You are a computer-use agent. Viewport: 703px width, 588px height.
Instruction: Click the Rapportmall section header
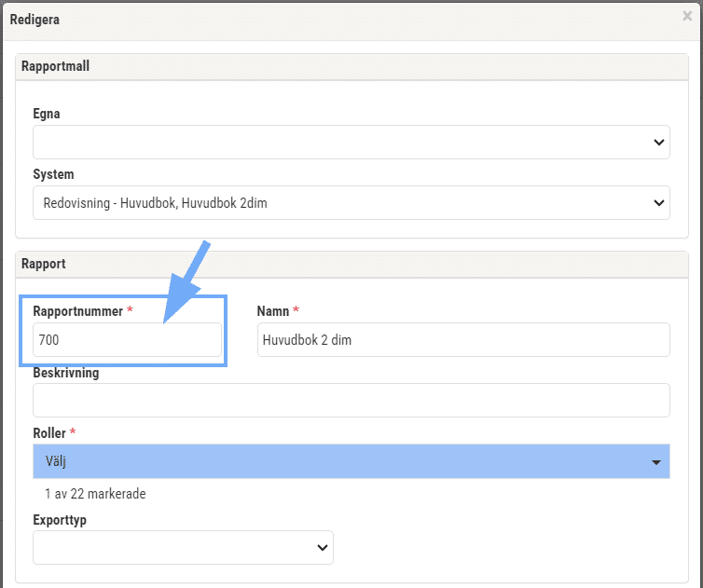351,67
